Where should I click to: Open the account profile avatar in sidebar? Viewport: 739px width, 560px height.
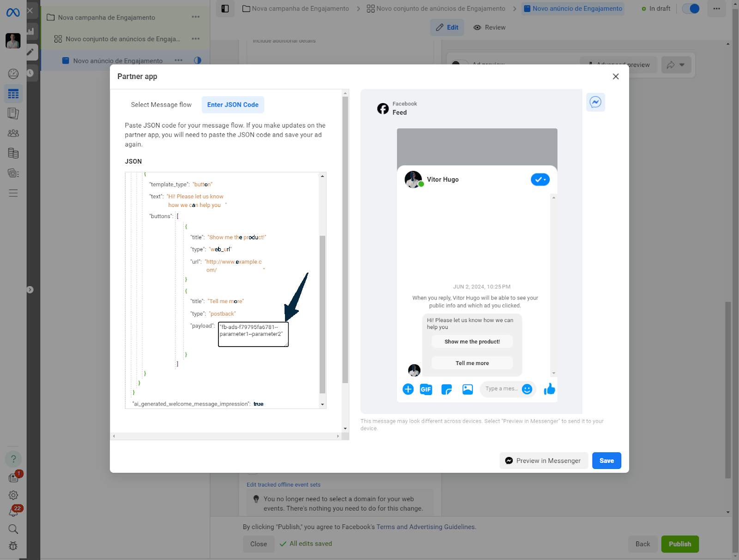(13, 41)
